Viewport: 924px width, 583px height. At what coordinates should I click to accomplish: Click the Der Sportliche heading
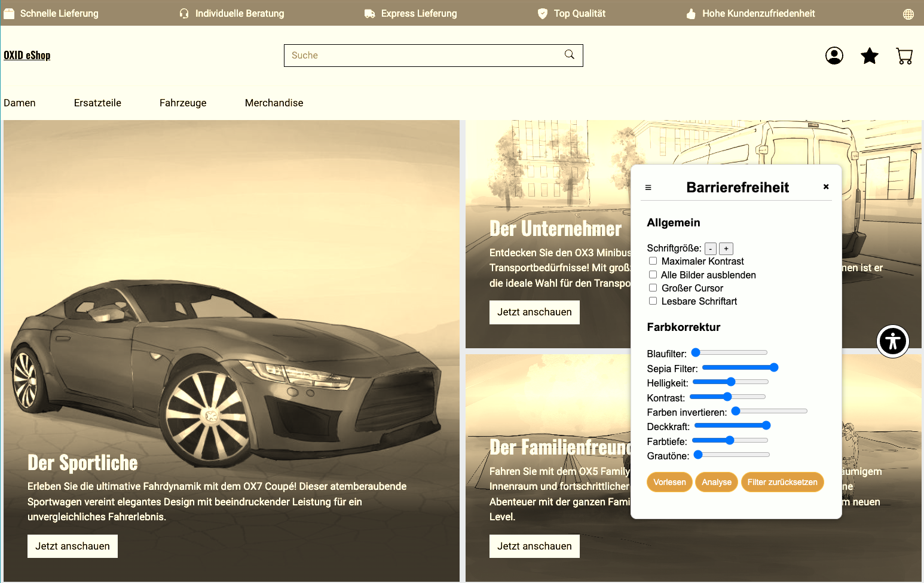click(82, 462)
